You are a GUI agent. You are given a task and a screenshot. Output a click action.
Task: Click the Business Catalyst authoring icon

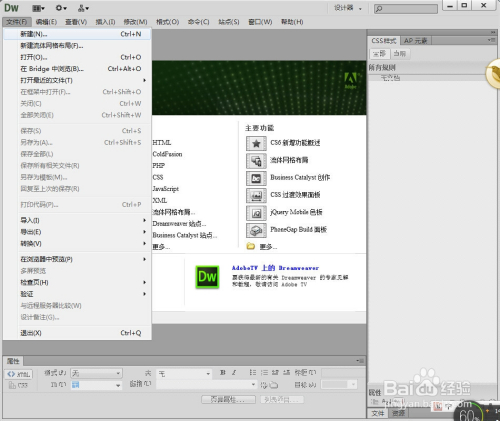[x=256, y=178]
